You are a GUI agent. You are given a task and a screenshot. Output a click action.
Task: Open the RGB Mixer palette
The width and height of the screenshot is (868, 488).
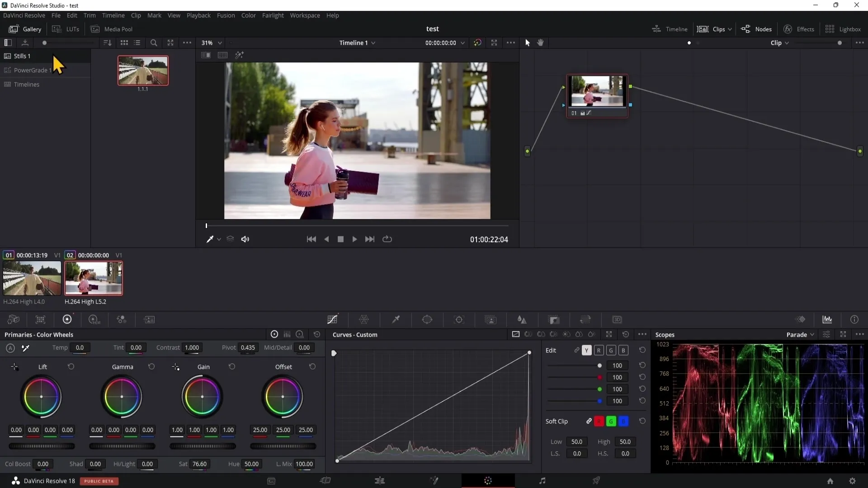click(121, 319)
